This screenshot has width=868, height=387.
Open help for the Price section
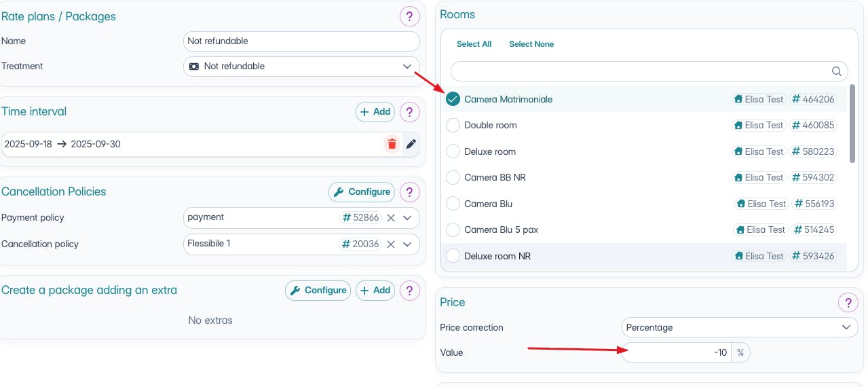pyautogui.click(x=848, y=302)
